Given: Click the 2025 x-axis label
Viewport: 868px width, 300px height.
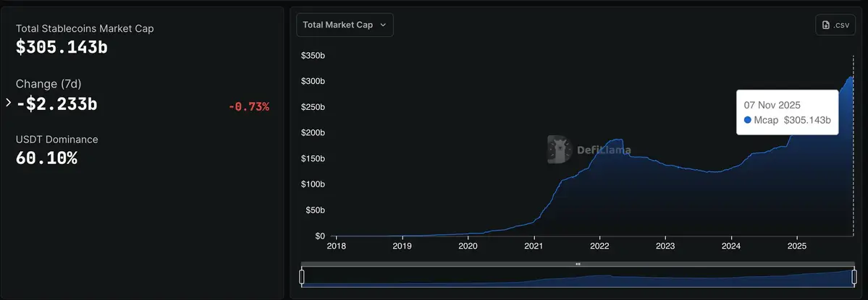Looking at the screenshot, I should tap(797, 245).
